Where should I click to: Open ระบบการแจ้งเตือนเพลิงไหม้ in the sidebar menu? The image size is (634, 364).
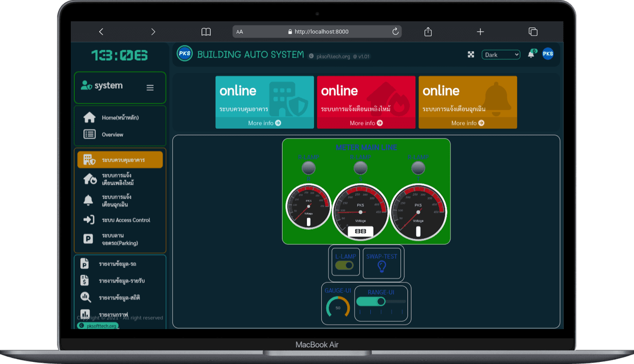(x=120, y=179)
